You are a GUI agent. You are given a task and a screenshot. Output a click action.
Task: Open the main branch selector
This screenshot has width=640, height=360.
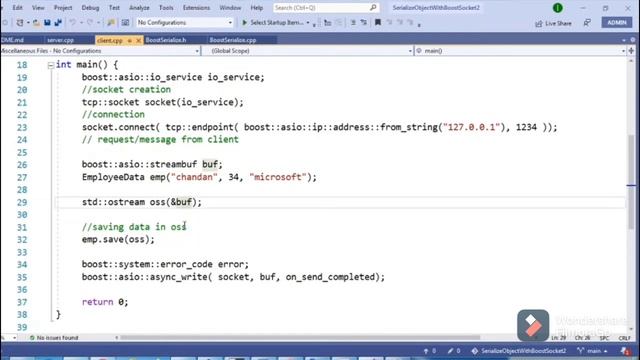pos(592,351)
